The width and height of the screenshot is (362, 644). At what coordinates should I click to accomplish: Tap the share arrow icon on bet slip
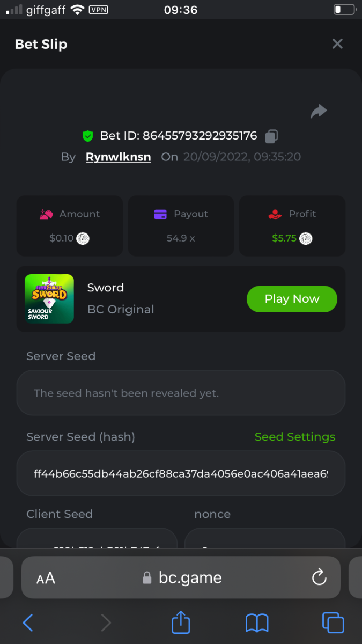click(319, 111)
